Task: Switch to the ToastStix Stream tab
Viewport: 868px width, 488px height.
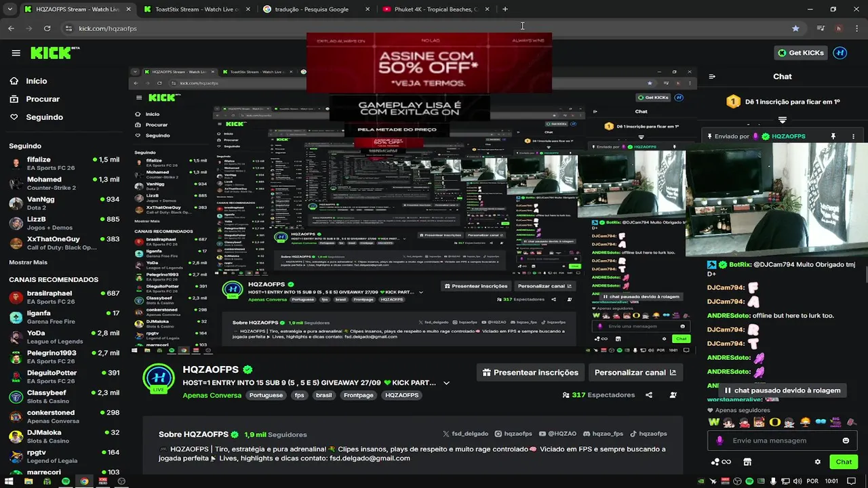Action: point(197,9)
